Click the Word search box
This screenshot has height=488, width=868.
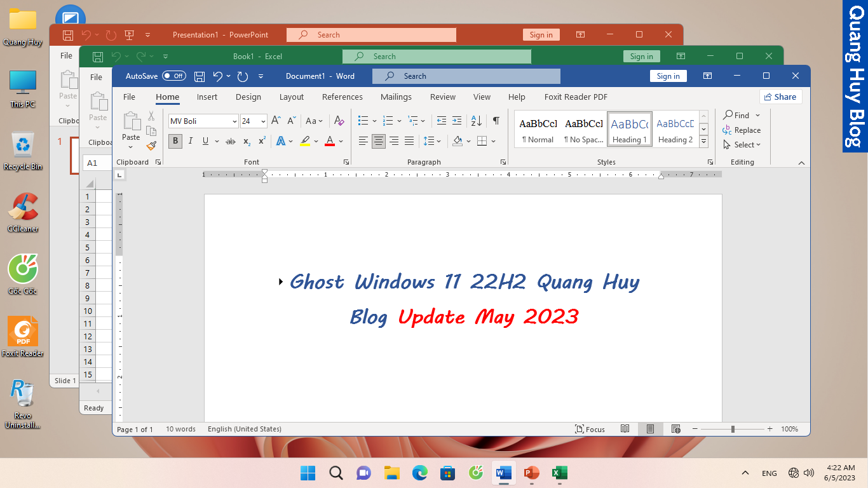click(466, 76)
